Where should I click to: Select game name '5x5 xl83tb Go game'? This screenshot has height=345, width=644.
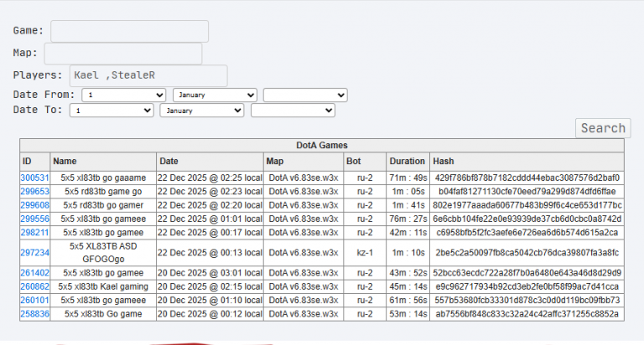(103, 314)
